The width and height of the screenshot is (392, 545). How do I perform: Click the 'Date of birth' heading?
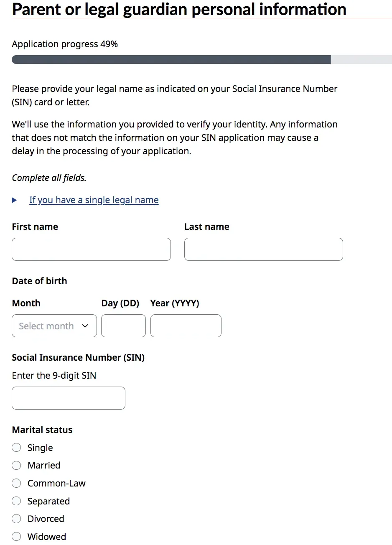click(40, 281)
